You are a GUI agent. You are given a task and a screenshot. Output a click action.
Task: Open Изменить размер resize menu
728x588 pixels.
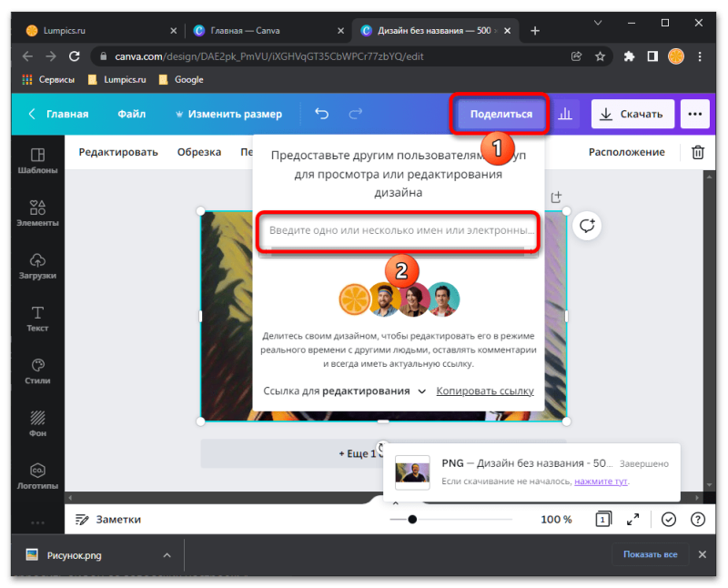click(228, 114)
